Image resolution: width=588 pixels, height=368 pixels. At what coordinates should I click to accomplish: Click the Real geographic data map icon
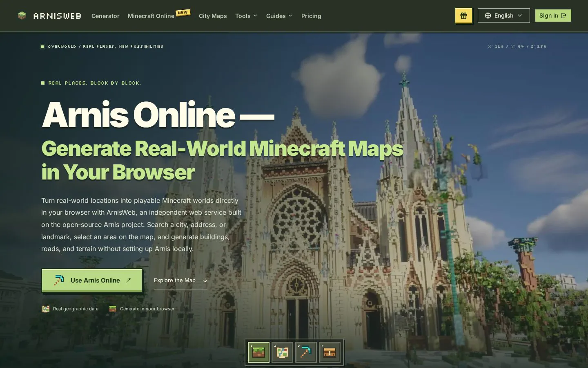tap(46, 309)
